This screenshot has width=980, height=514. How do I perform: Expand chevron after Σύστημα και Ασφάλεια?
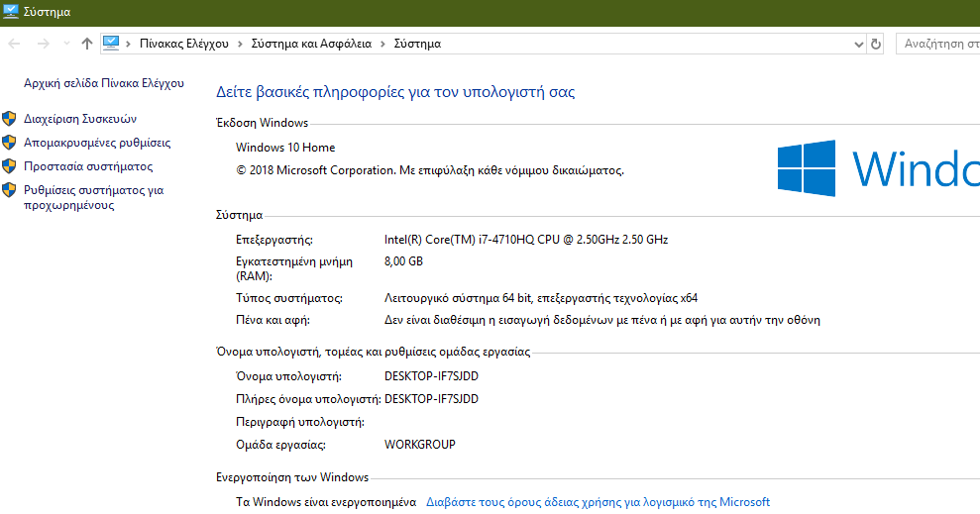tap(383, 44)
